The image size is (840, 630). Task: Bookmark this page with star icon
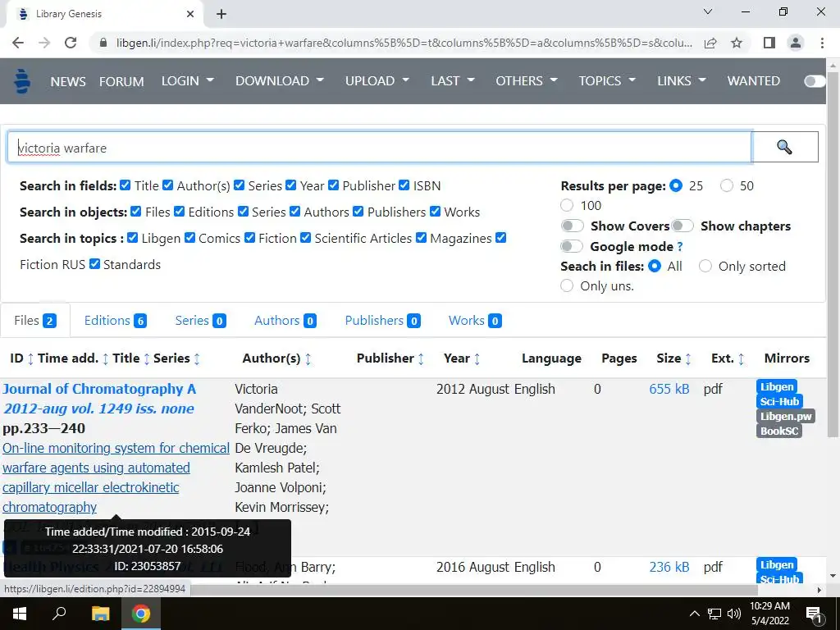coord(737,43)
